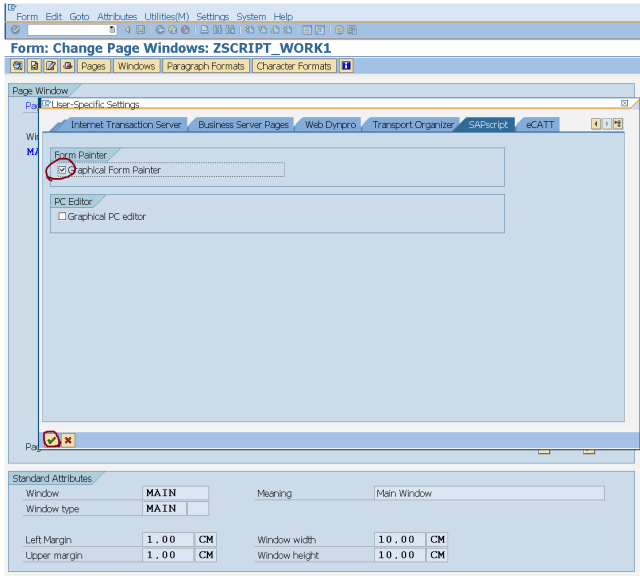Click the Window type field MAIN
The image size is (640, 576).
tap(164, 509)
